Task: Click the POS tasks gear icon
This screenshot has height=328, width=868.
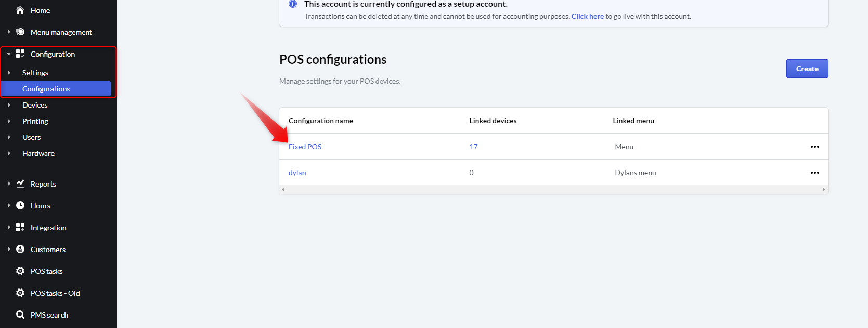Action: (x=20, y=271)
